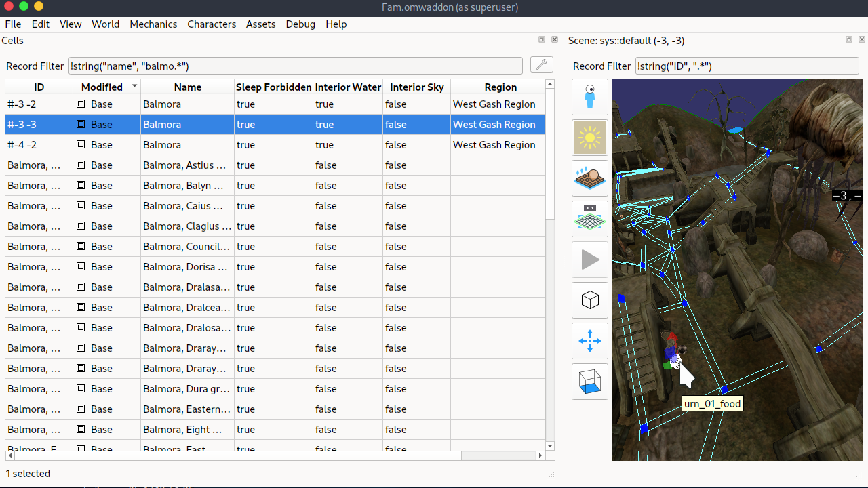Click the 1 selected status text

click(28, 474)
